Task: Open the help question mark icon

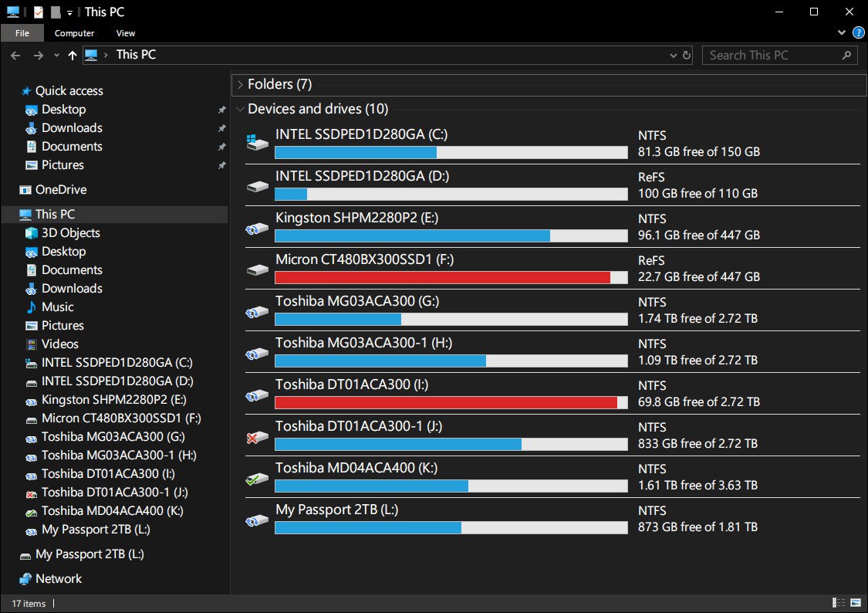Action: [x=858, y=32]
